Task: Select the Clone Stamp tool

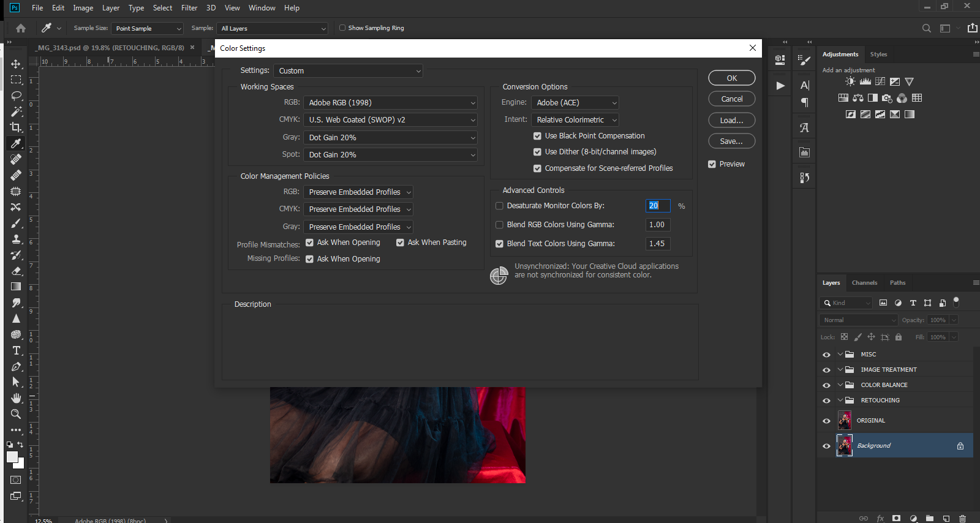Action: tap(16, 239)
